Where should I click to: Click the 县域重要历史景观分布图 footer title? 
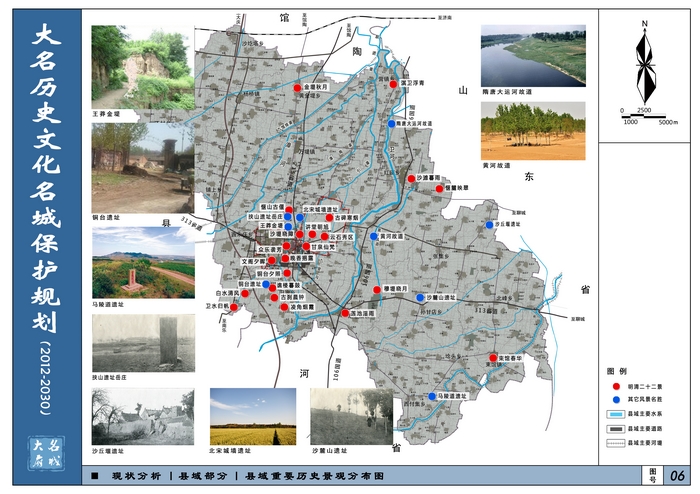(x=314, y=476)
